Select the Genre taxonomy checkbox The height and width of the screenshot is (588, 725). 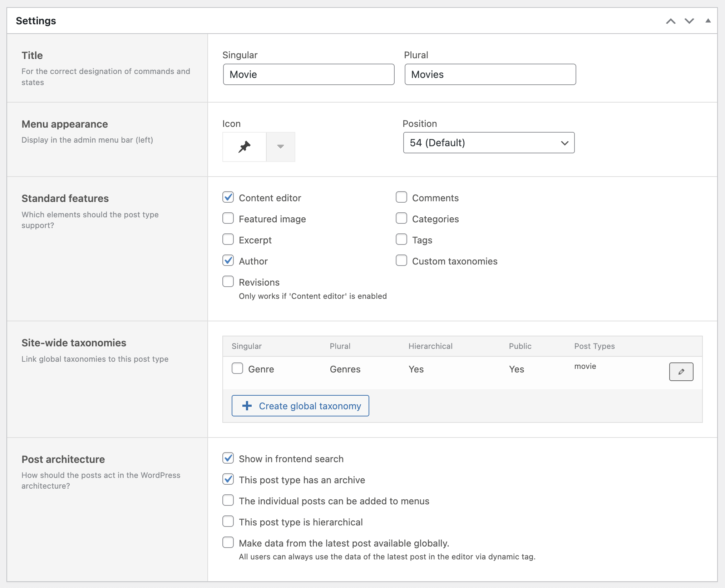click(237, 368)
